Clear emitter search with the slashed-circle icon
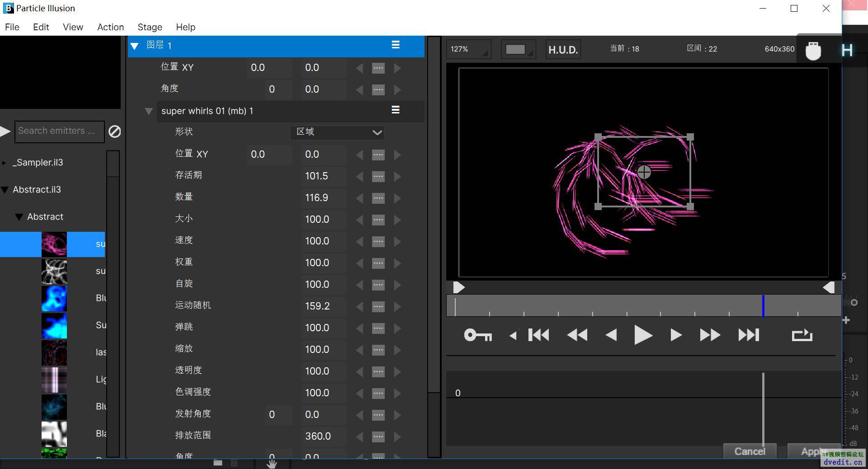The width and height of the screenshot is (868, 469). (115, 131)
